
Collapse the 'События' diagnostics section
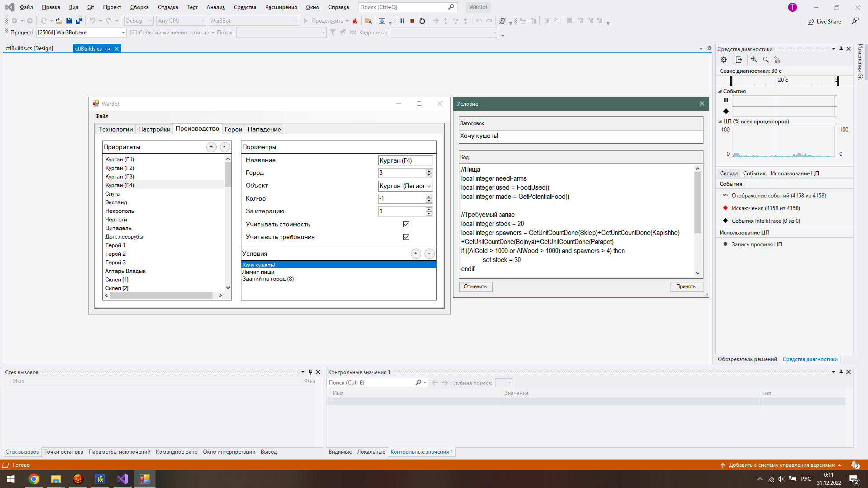[720, 91]
